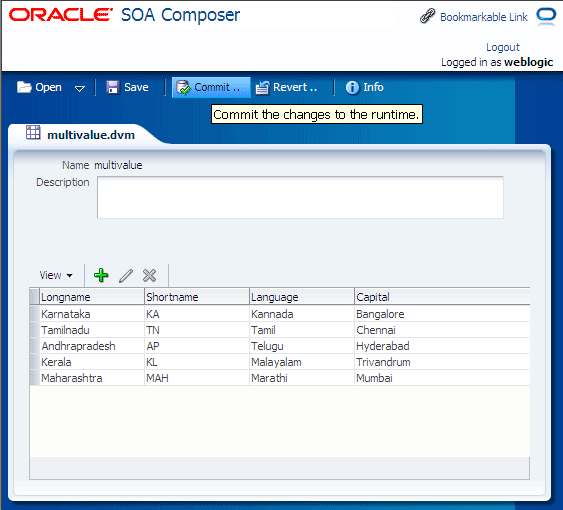Image resolution: width=563 pixels, height=510 pixels.
Task: Click the Hyderabad capital cell
Action: 442,346
